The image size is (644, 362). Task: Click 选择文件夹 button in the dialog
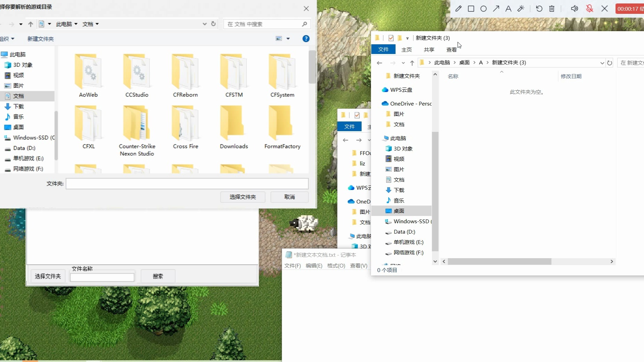(243, 197)
